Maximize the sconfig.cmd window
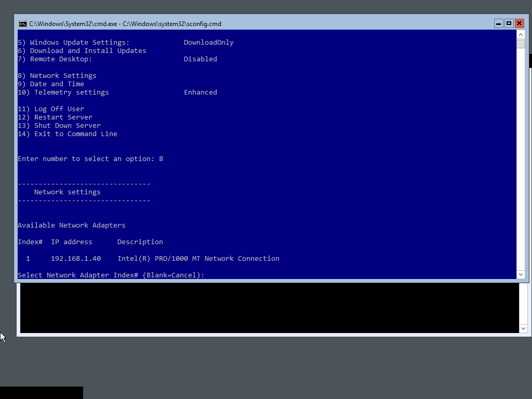This screenshot has height=399, width=532. (509, 23)
